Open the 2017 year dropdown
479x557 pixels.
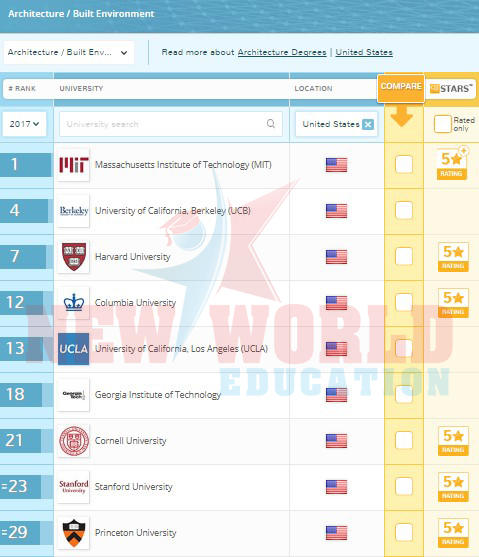25,124
